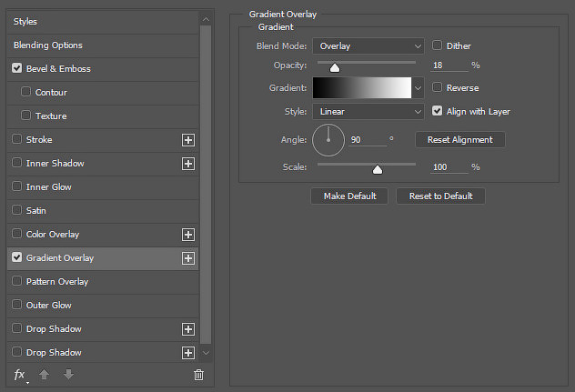Select the Inner Glow label
The image size is (575, 392).
tap(49, 187)
